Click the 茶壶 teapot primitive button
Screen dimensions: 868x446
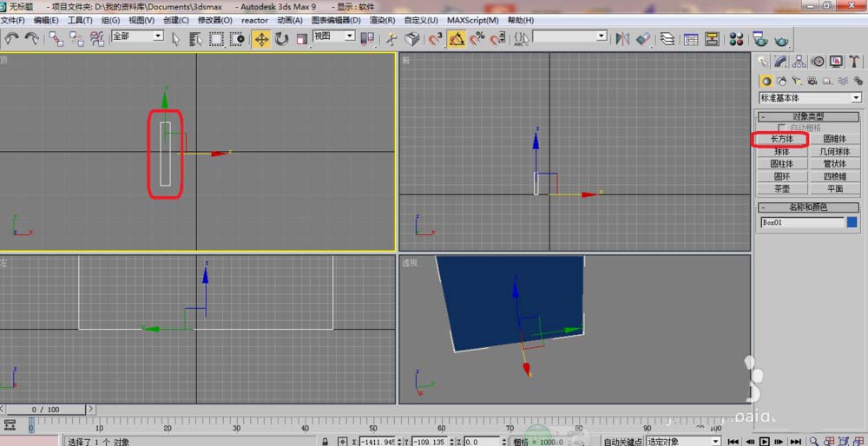781,188
